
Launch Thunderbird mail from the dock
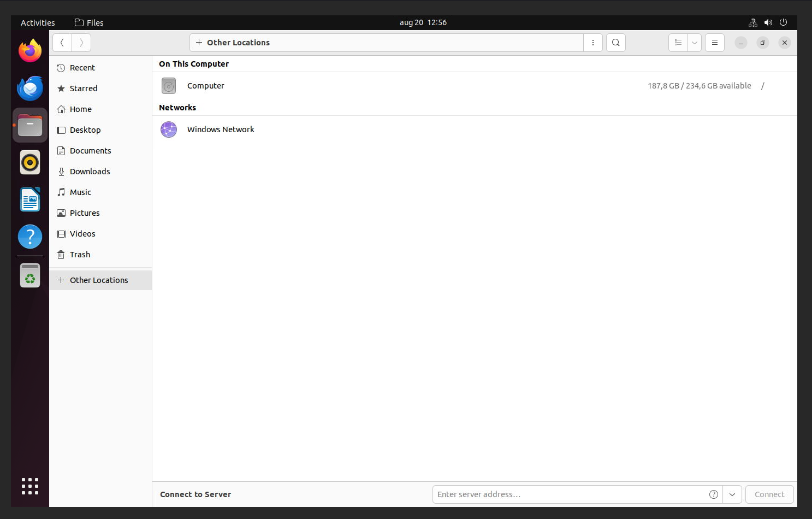(x=30, y=88)
